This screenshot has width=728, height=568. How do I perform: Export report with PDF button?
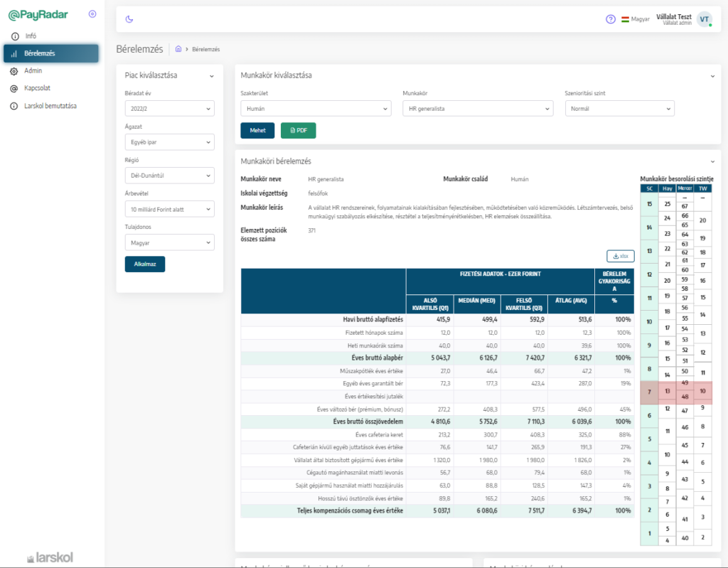click(x=298, y=131)
